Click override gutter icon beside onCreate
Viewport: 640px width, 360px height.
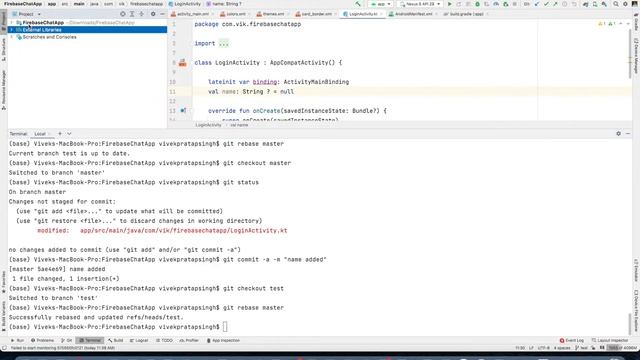click(x=183, y=111)
